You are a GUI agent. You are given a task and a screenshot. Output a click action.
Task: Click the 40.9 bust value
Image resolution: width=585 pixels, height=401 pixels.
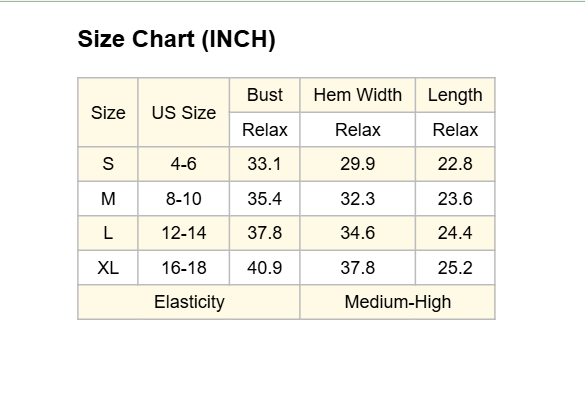coord(265,267)
